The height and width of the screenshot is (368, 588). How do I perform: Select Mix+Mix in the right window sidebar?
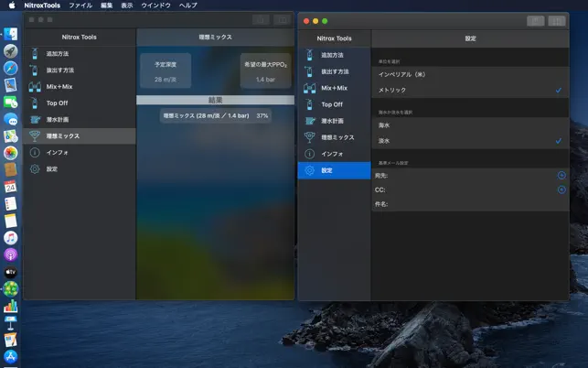click(334, 88)
